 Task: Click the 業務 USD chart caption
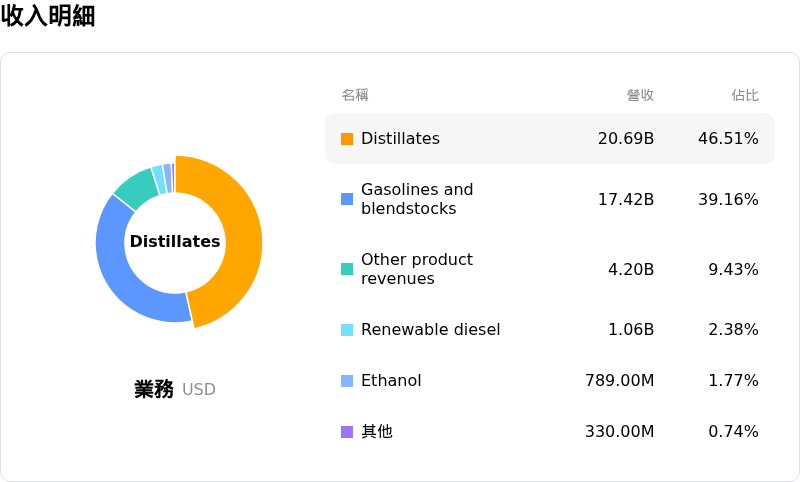175,389
